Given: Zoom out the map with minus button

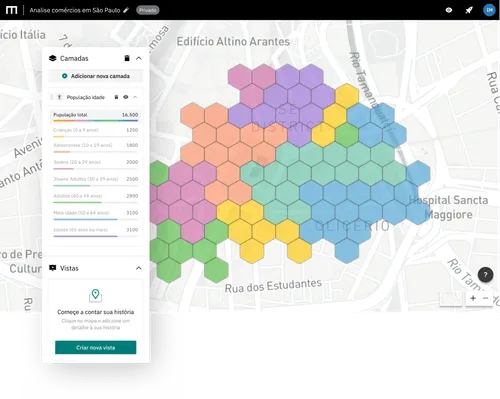Looking at the screenshot, I should [x=485, y=298].
